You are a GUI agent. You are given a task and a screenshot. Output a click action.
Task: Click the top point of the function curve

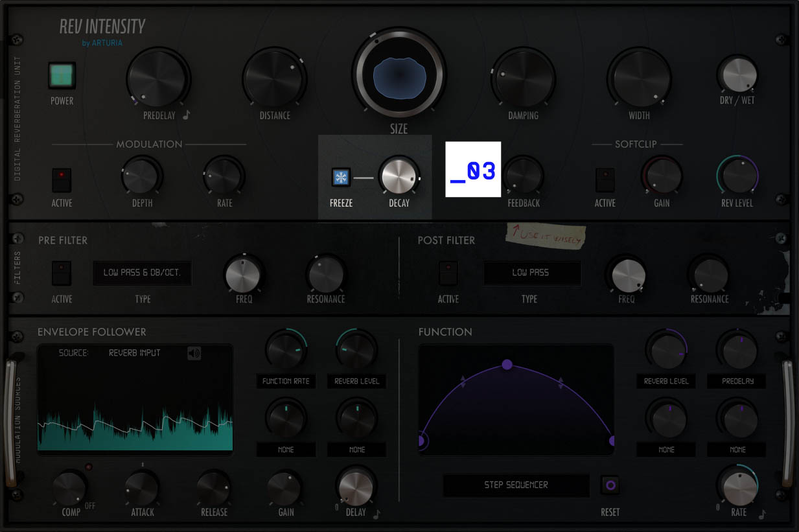[x=507, y=365]
